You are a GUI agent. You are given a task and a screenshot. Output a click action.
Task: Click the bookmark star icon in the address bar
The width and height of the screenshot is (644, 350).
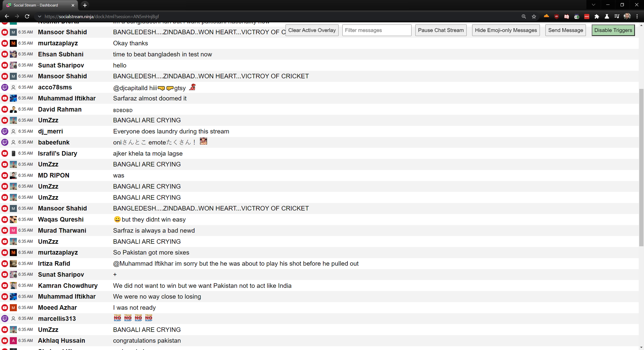(x=534, y=17)
